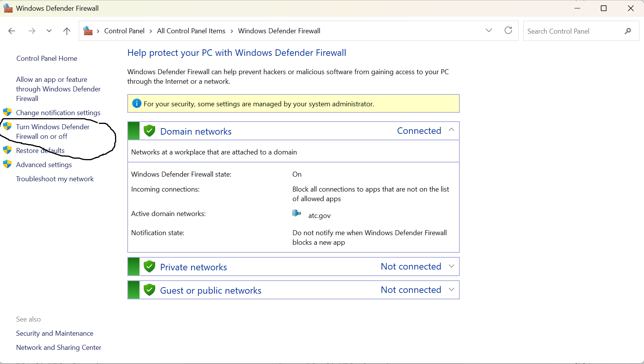Expand Guest or public networks chevron
The width and height of the screenshot is (644, 364).
[451, 289]
